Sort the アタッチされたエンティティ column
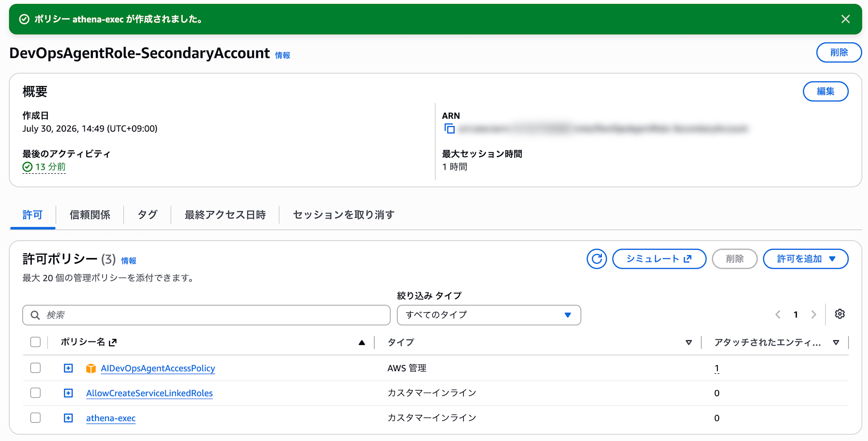 tap(836, 343)
